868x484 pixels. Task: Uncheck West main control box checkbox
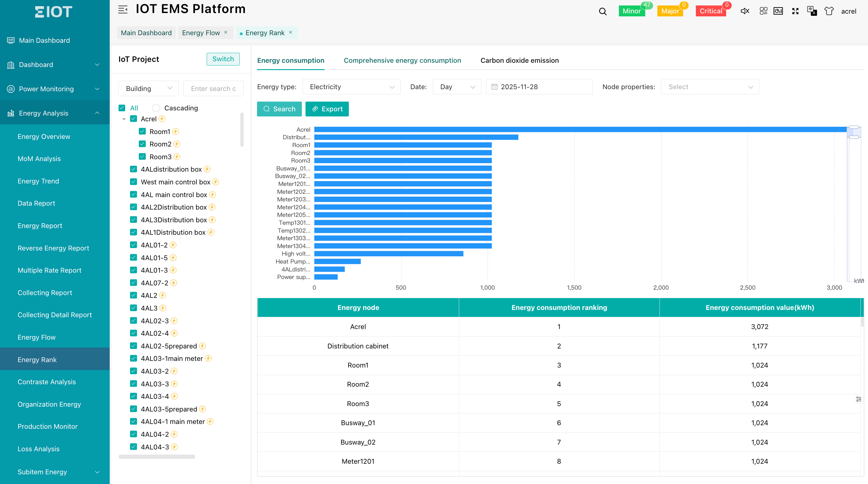(133, 182)
